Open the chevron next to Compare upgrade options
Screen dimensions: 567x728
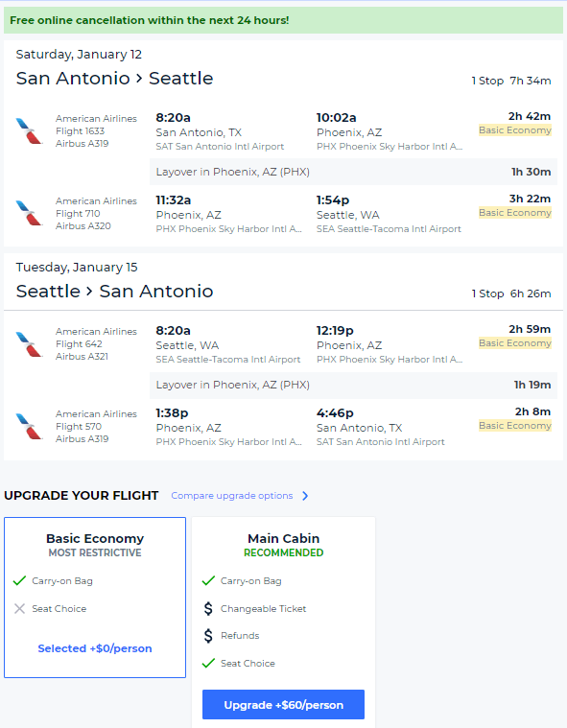(x=305, y=496)
